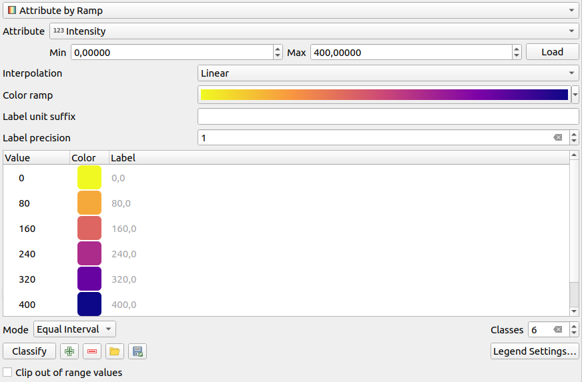The width and height of the screenshot is (588, 382).
Task: Click the Label unit suffix input field
Action: (x=388, y=117)
